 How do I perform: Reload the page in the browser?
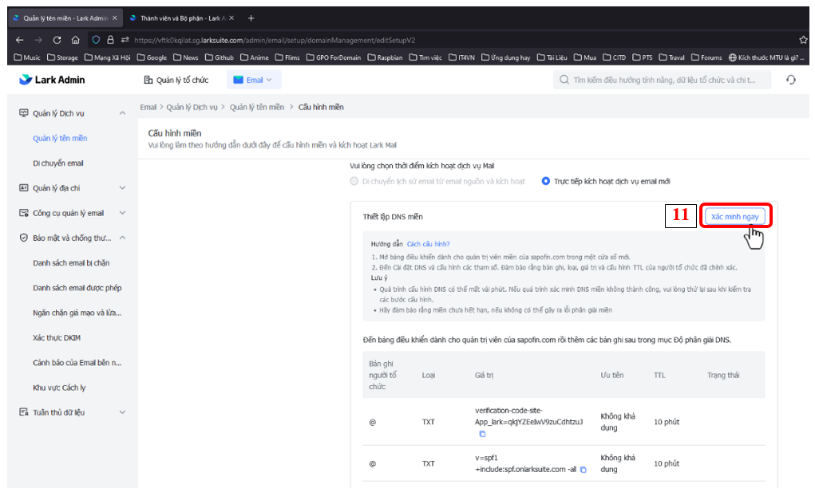(57, 40)
